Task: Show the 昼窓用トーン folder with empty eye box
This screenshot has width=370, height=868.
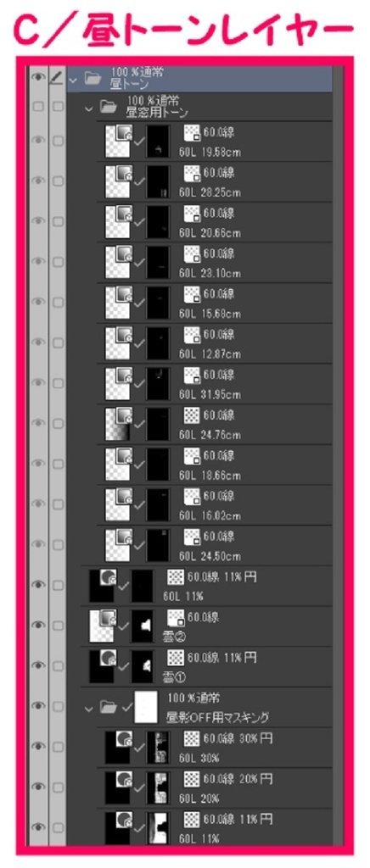Action: tap(38, 108)
